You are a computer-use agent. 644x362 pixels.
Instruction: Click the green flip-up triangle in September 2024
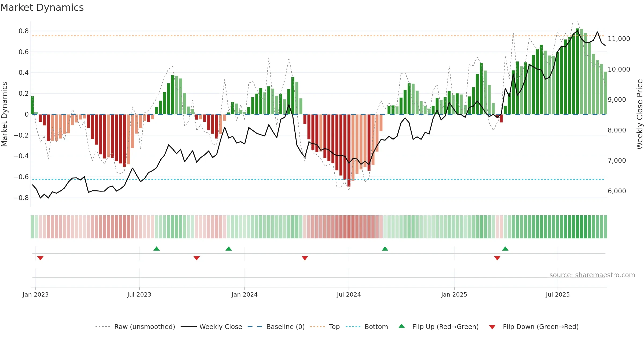385,249
